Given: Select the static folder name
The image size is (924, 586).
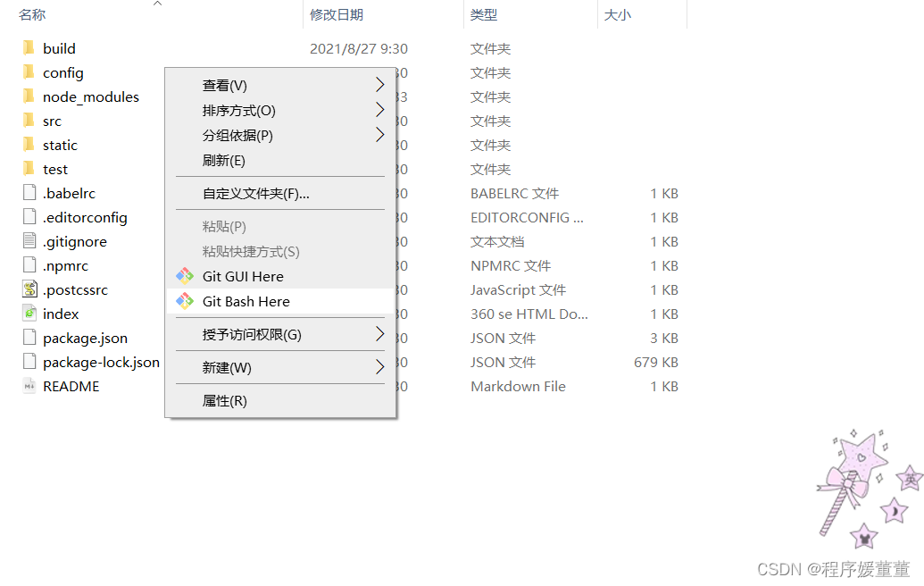Looking at the screenshot, I should coord(60,145).
